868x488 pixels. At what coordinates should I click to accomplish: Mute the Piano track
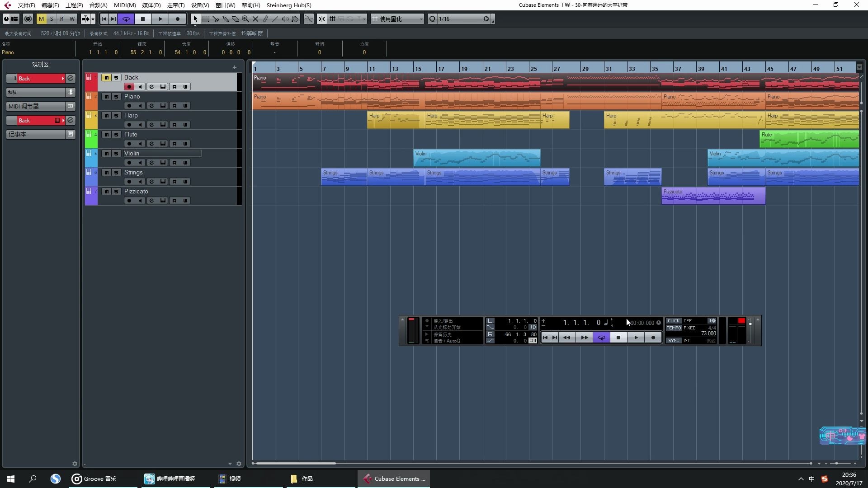[106, 97]
